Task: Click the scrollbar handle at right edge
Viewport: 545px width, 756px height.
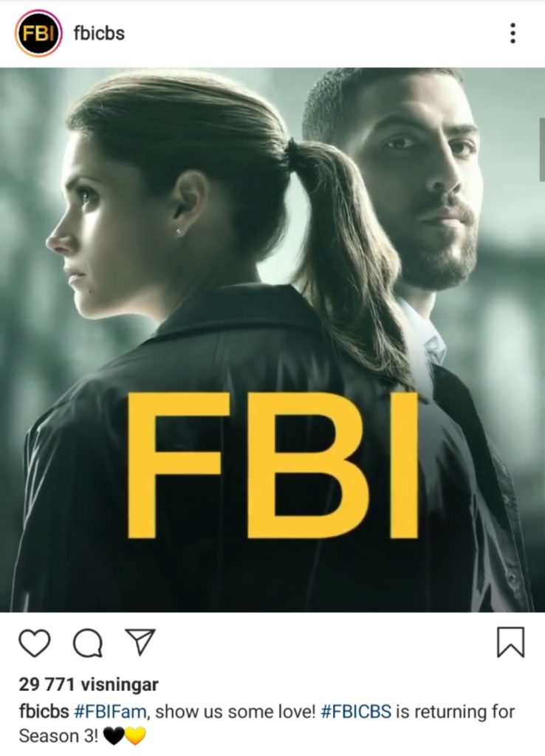Action: coord(542,149)
